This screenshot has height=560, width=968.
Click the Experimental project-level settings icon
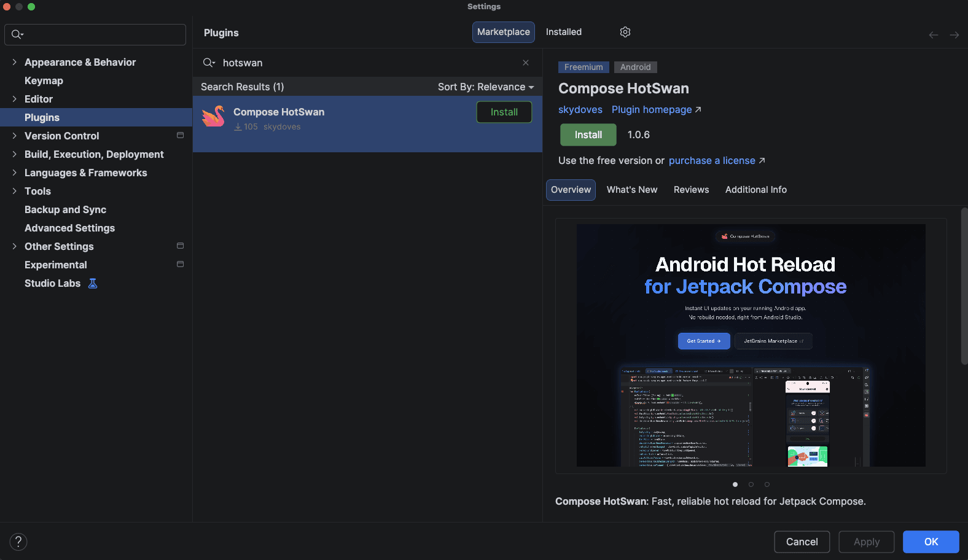pos(180,264)
